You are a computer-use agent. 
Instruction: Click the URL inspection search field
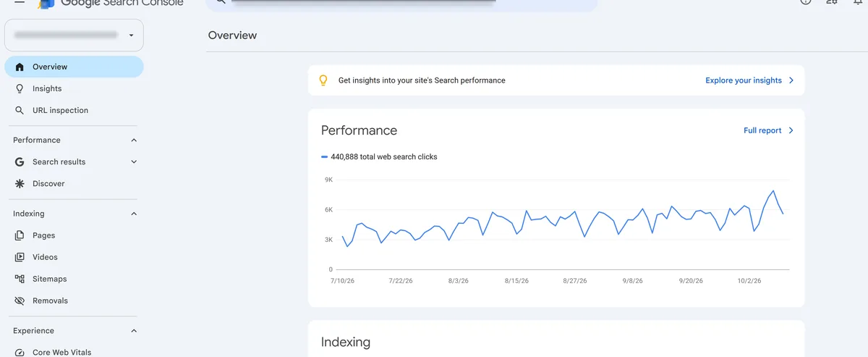point(401,4)
